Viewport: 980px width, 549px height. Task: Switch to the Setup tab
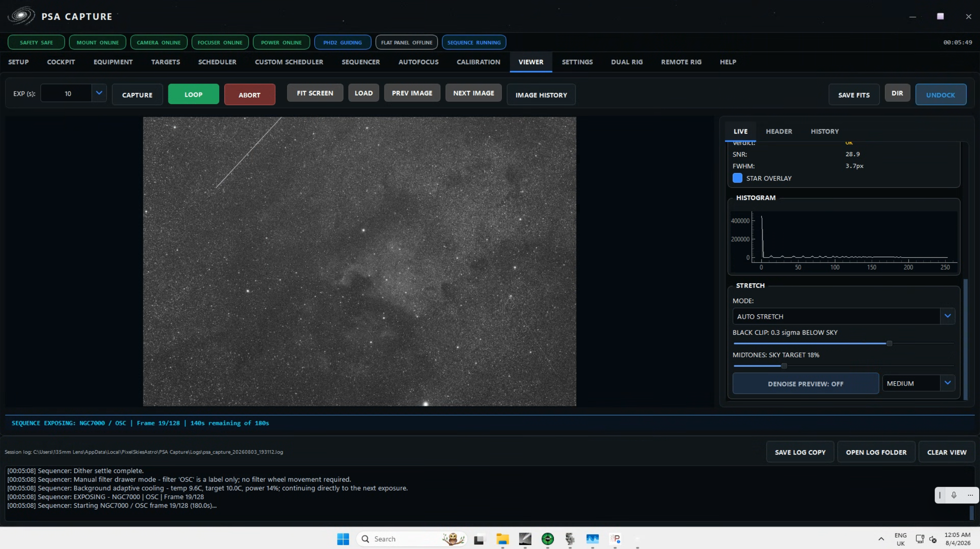pyautogui.click(x=19, y=62)
